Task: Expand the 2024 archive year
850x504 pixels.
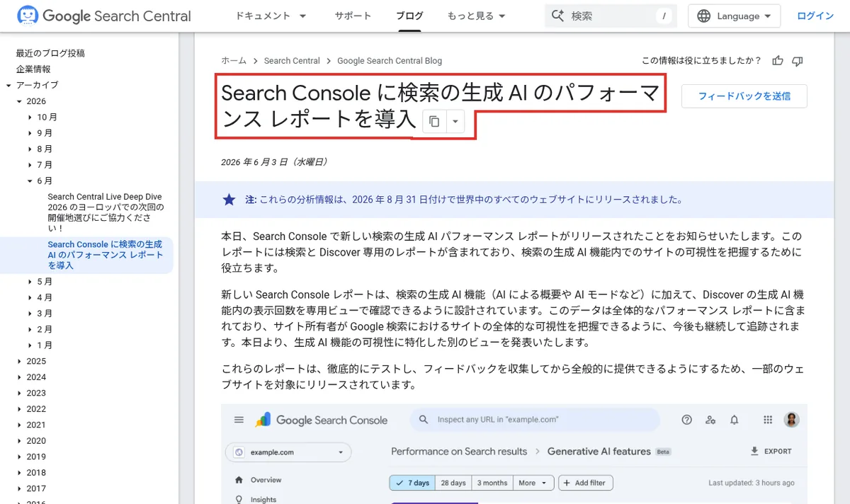Action: click(x=19, y=377)
